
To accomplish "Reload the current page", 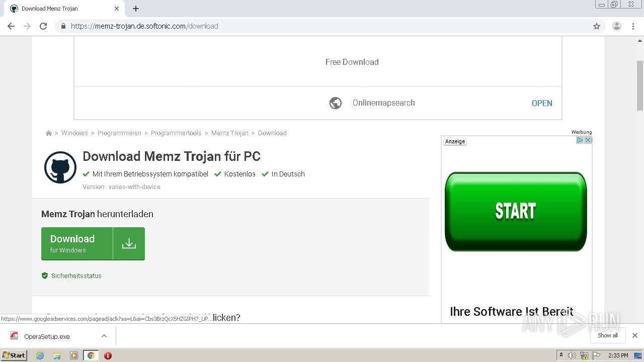I will tap(43, 26).
